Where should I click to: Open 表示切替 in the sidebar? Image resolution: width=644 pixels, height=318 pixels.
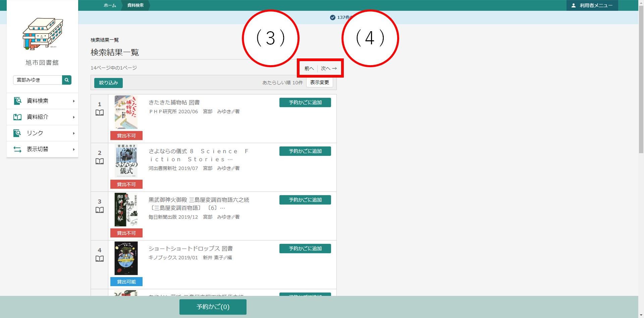click(42, 149)
